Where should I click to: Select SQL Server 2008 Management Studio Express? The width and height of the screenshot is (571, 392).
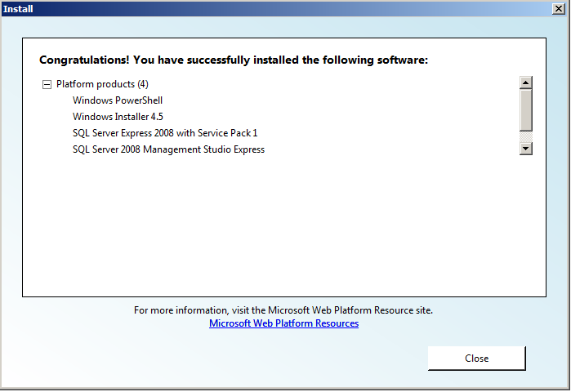168,149
